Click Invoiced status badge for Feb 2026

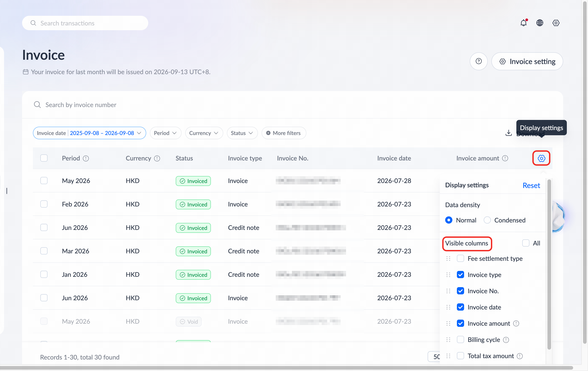pyautogui.click(x=193, y=204)
